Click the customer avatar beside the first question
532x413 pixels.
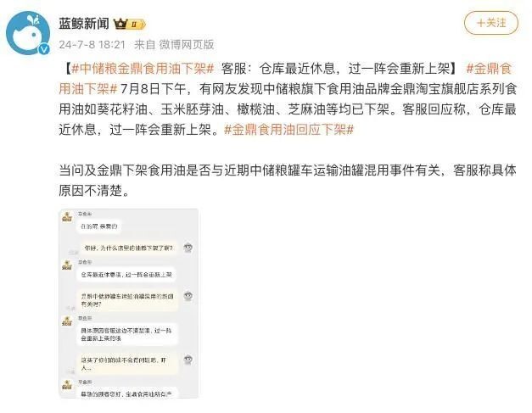click(188, 248)
